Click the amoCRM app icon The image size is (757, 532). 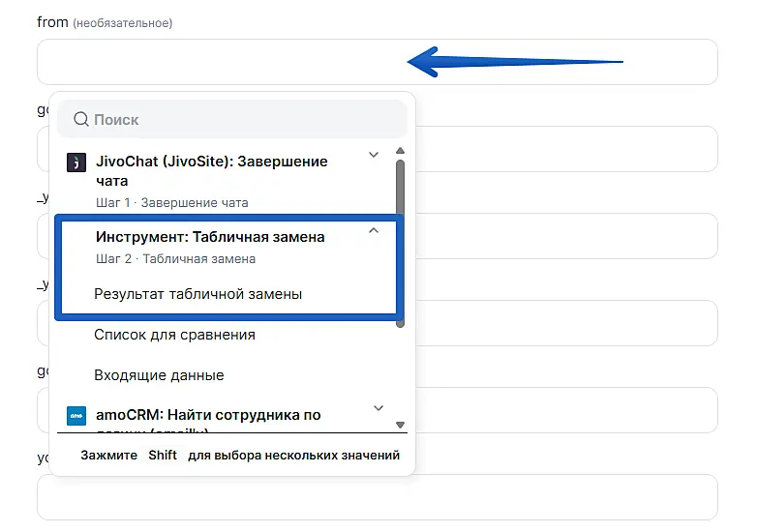[x=76, y=416]
